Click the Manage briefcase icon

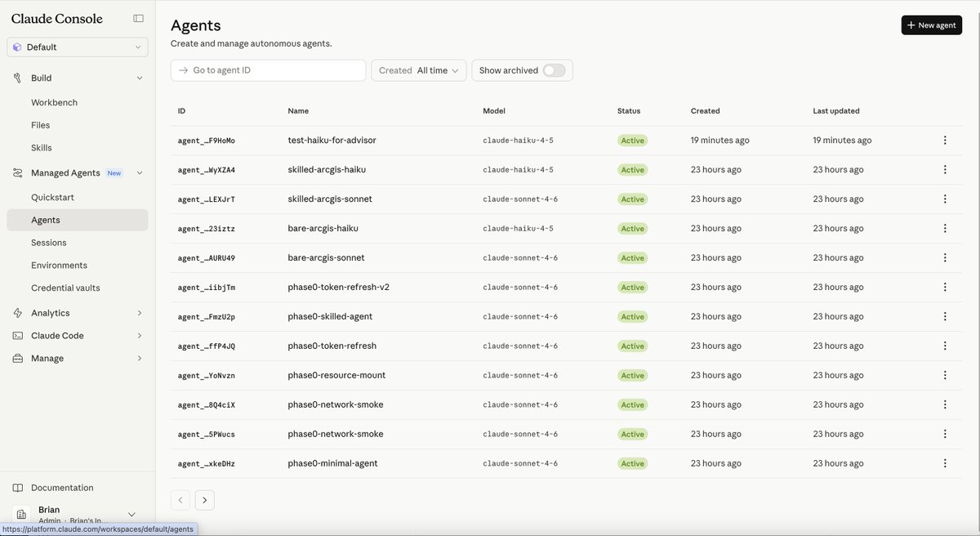[x=18, y=359]
